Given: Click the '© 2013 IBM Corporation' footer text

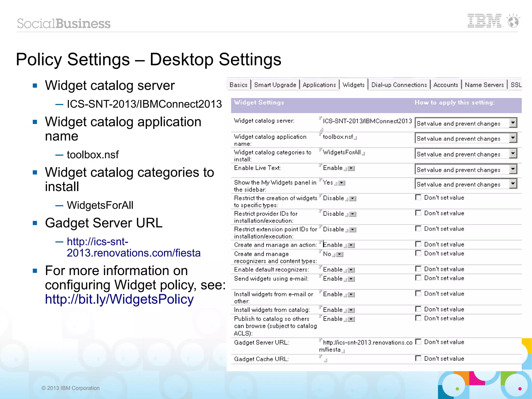Looking at the screenshot, I should tap(70, 388).
